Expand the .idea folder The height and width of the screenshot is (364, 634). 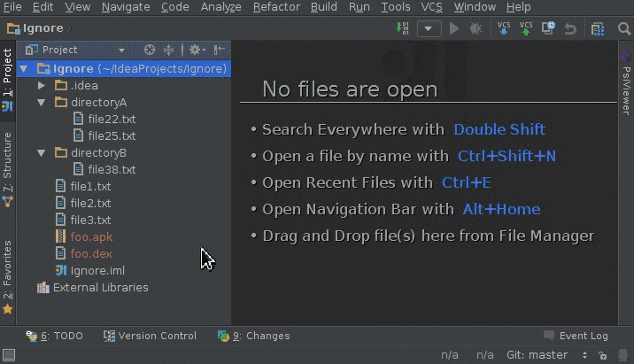pyautogui.click(x=42, y=85)
